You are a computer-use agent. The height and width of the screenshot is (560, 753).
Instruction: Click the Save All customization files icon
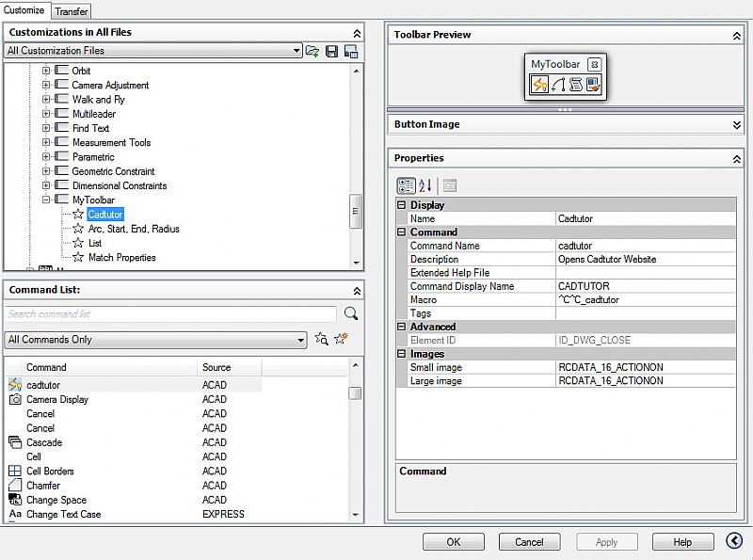[351, 50]
